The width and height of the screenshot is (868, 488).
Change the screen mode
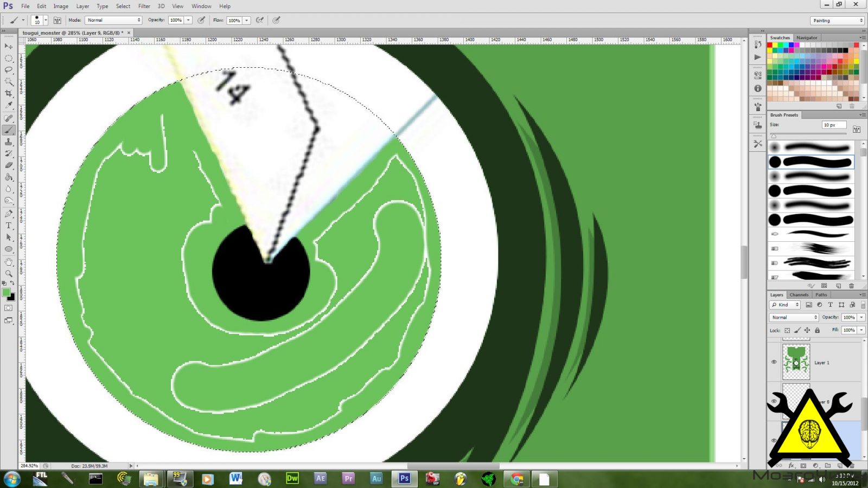tap(9, 320)
